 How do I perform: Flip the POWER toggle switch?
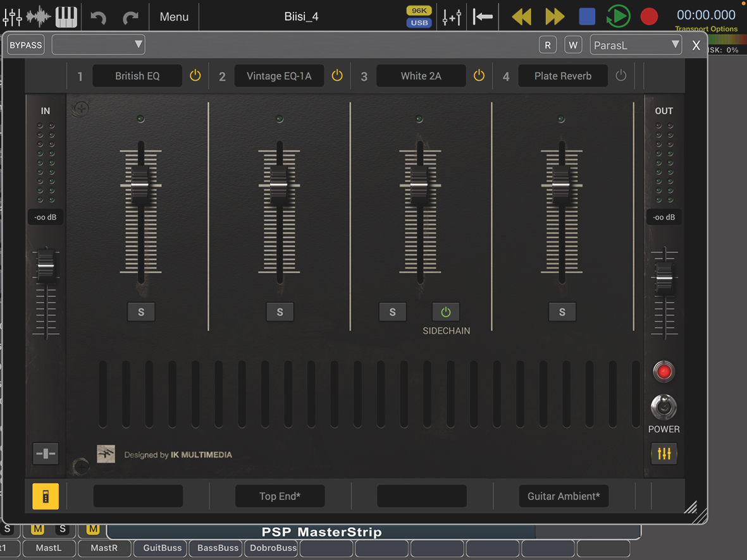(664, 407)
